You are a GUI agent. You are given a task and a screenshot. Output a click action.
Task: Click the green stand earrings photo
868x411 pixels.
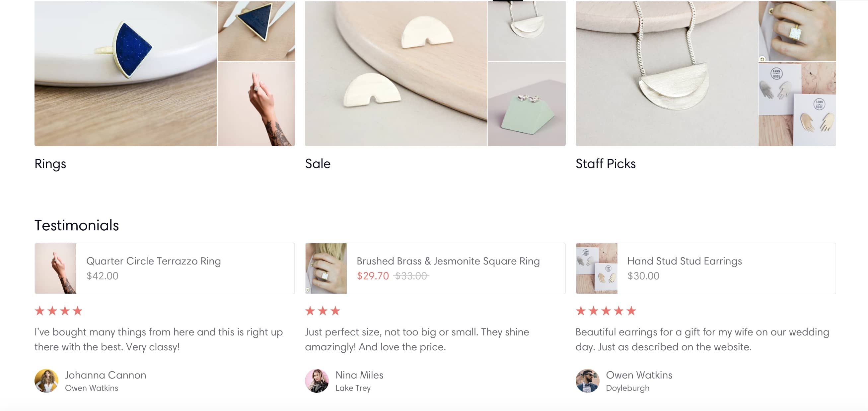(x=527, y=104)
